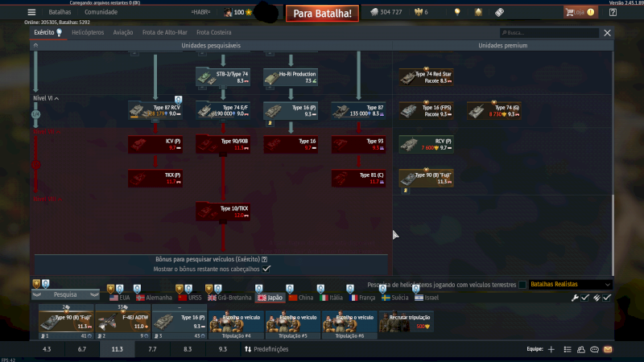Open Batalhas Realistas game mode dropdown
644x362 pixels.
pos(570,285)
